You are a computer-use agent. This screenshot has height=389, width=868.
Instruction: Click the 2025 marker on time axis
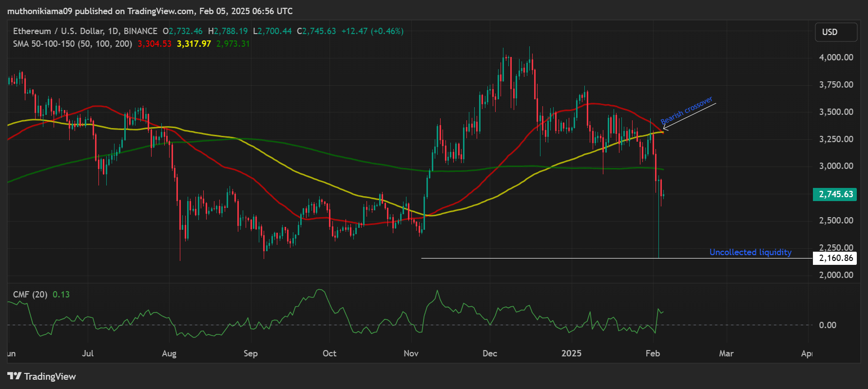pyautogui.click(x=571, y=353)
